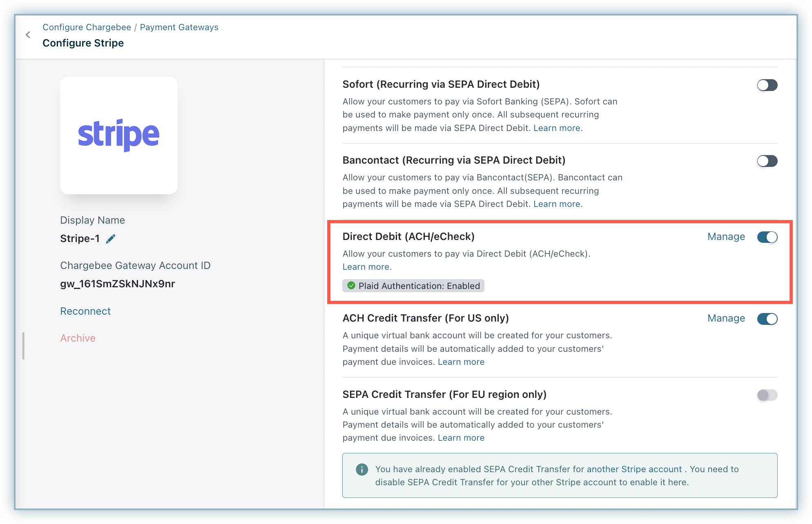The image size is (812, 524).
Task: Enable the Sofort SEPA Direct Debit toggle
Action: pyautogui.click(x=767, y=85)
